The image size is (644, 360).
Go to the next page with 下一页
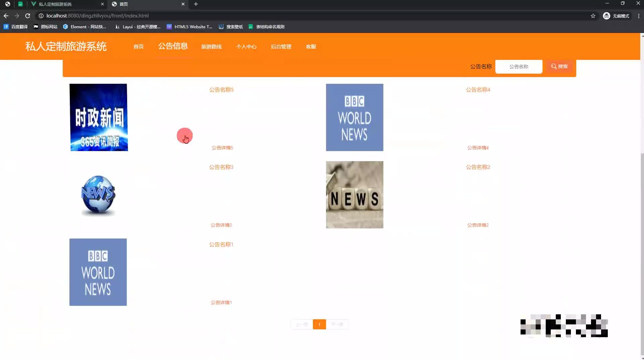tap(337, 324)
